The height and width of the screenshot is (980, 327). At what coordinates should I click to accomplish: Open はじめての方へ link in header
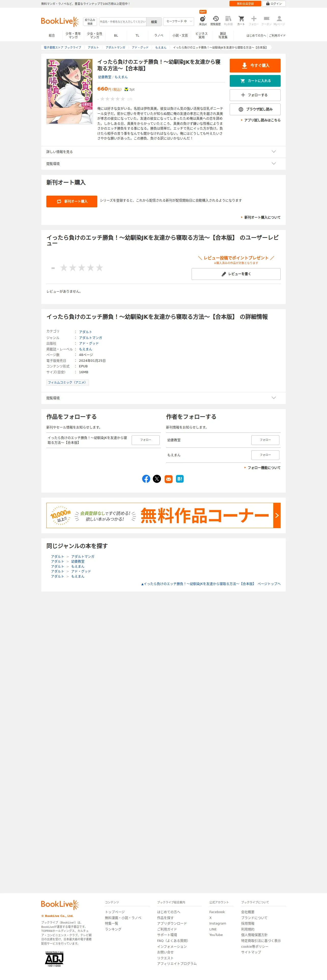[x=256, y=35]
